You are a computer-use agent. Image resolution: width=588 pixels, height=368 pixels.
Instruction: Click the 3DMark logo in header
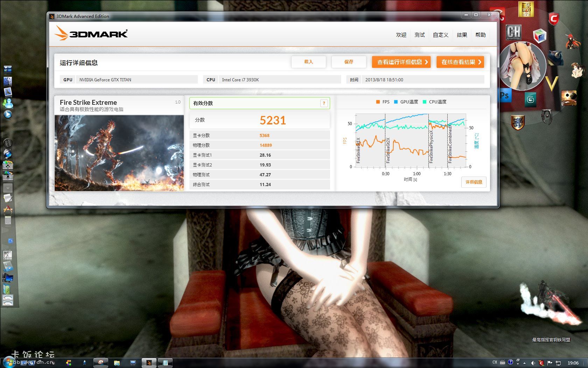[x=91, y=33]
